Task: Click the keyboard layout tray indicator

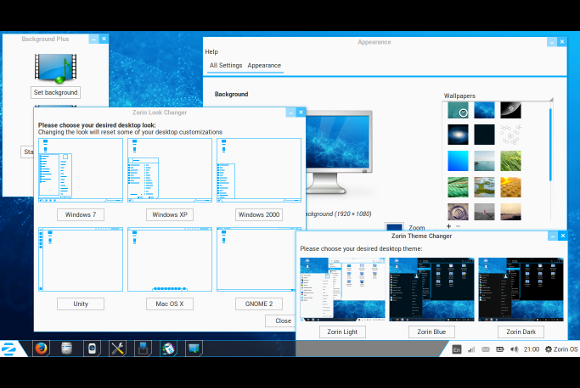Action: (x=457, y=349)
